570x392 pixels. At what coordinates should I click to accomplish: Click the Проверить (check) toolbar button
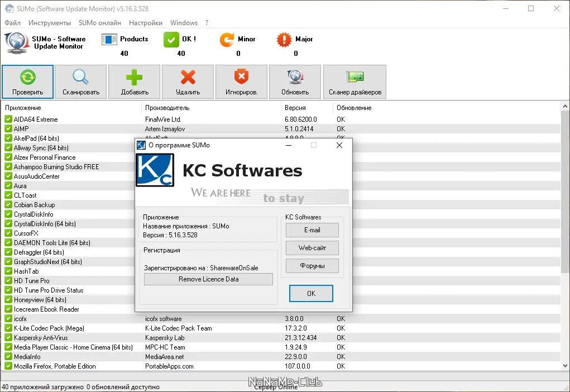27,82
